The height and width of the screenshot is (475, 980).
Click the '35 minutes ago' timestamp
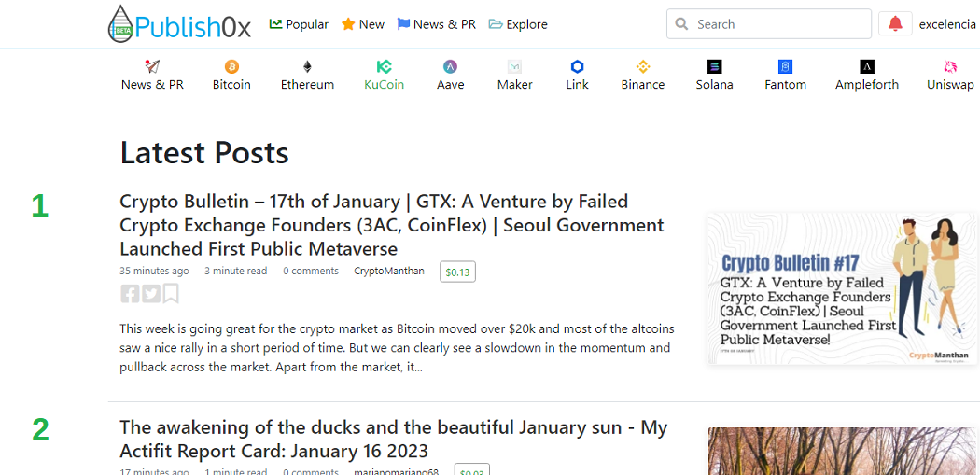pyautogui.click(x=154, y=271)
